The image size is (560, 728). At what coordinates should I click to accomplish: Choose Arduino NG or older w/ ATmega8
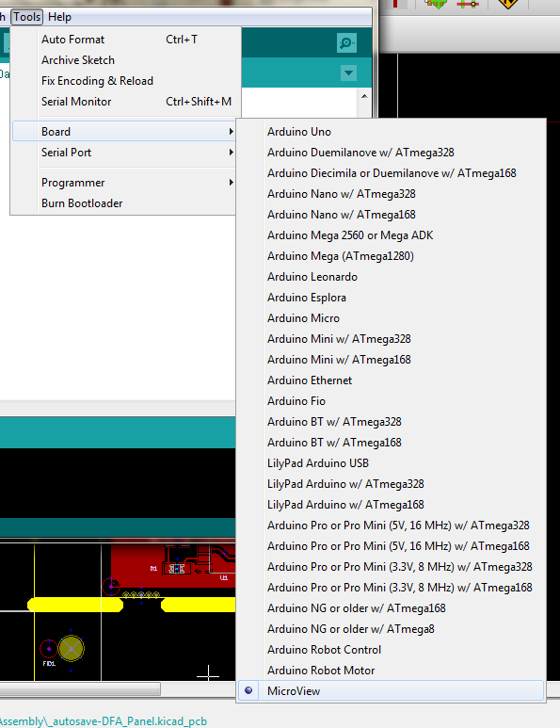pos(391,629)
